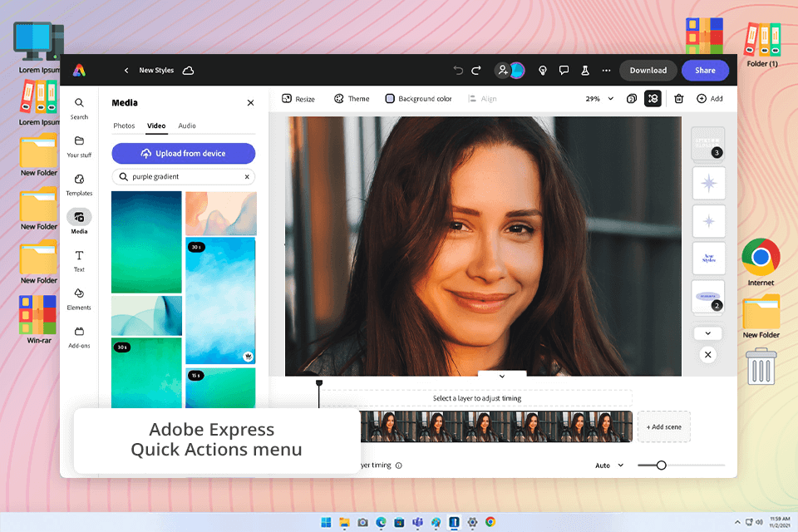Viewport: 798px width, 532px height.
Task: Open the Folder (1) desktop icon
Action: click(762, 45)
